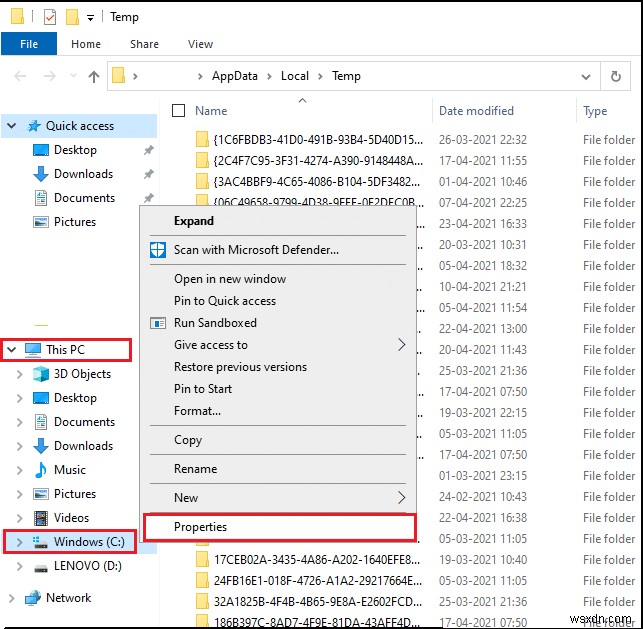Click the Network icon in navigation pane

tap(33, 598)
